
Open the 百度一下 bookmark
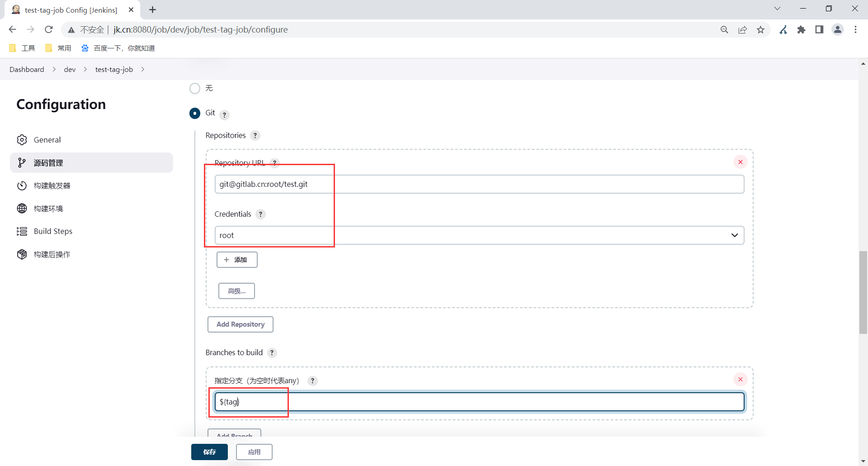click(x=118, y=48)
